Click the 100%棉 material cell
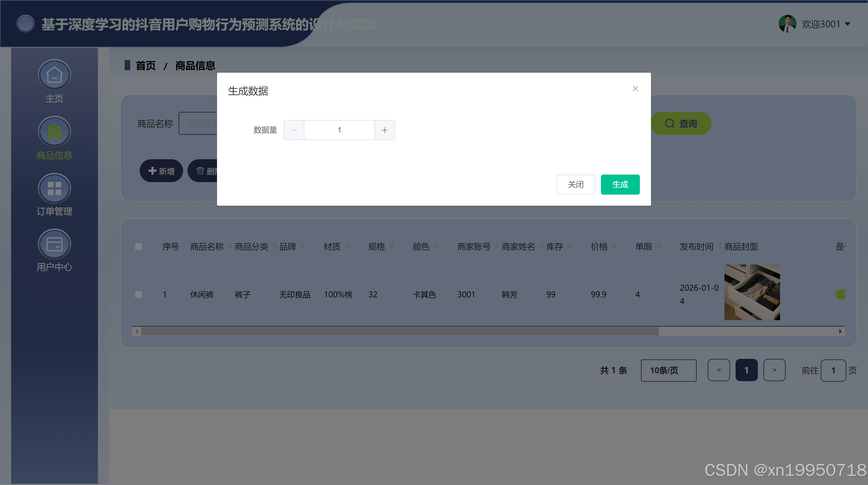This screenshot has height=485, width=868. [338, 295]
